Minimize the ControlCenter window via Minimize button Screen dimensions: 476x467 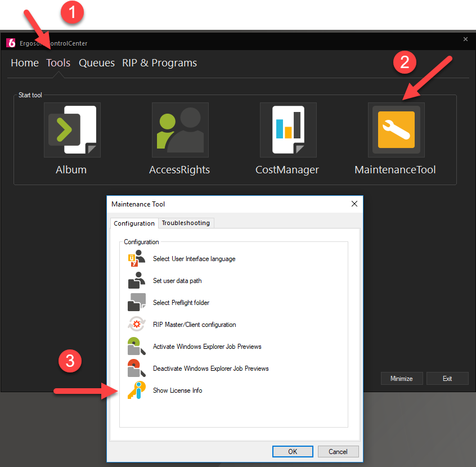click(x=402, y=378)
